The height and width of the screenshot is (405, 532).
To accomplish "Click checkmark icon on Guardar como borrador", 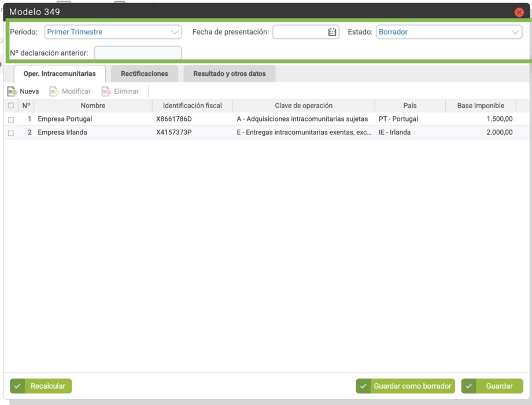I will point(363,386).
